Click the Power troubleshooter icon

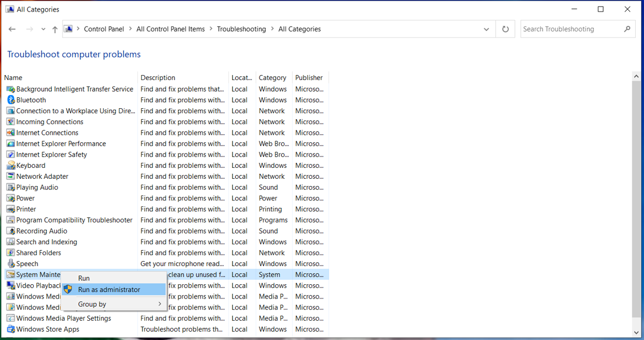point(11,198)
